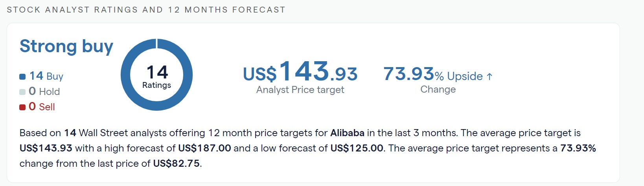The width and height of the screenshot is (644, 186).
Task: Select the Strong buy heading
Action: point(66,46)
